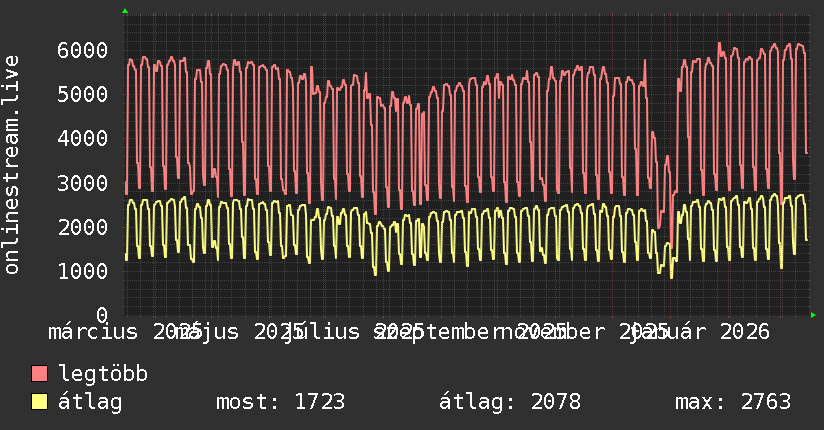
Task: Click the átlag: 2078 statistic value
Action: click(510, 402)
